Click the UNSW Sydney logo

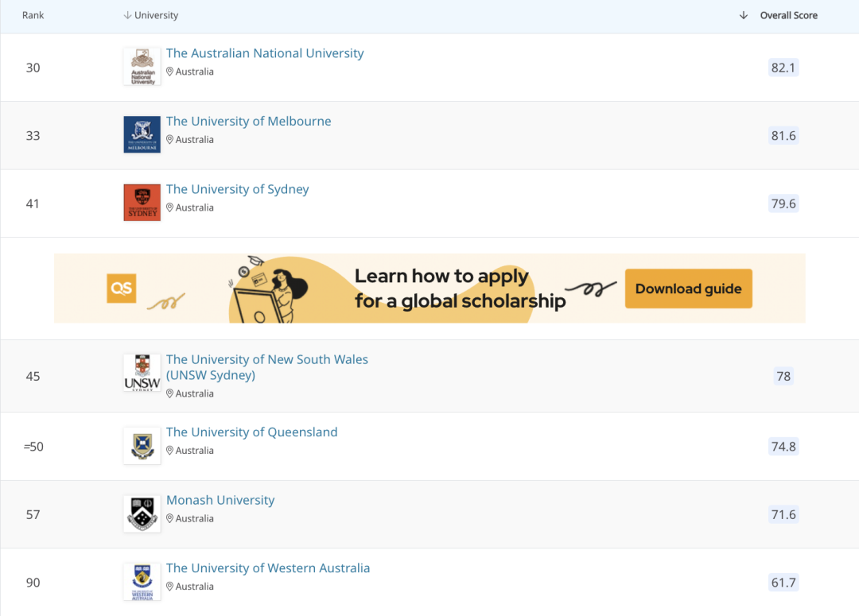coord(142,374)
